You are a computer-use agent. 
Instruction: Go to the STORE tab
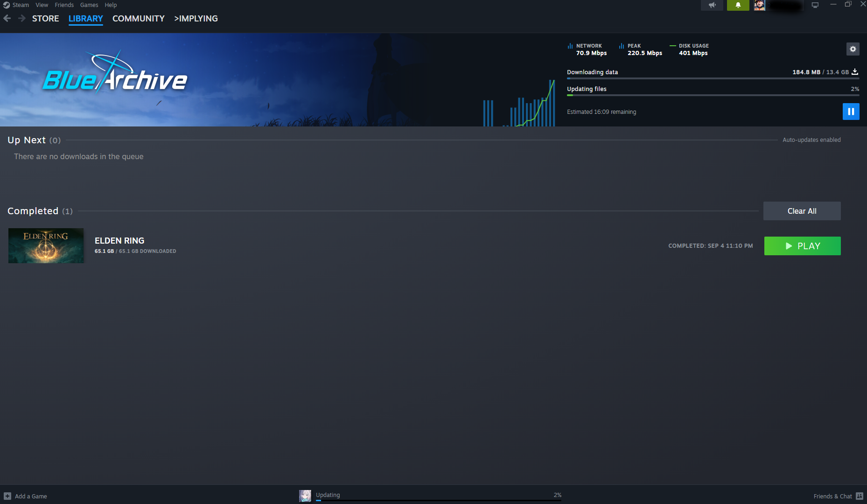pos(45,19)
